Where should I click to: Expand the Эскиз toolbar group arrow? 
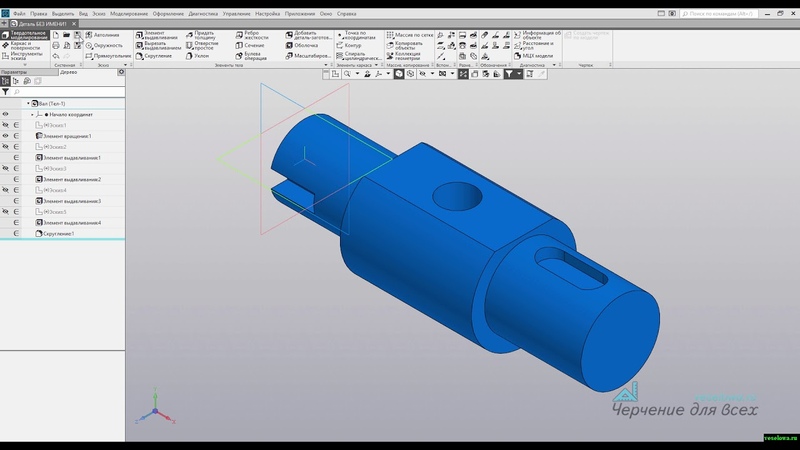126,65
